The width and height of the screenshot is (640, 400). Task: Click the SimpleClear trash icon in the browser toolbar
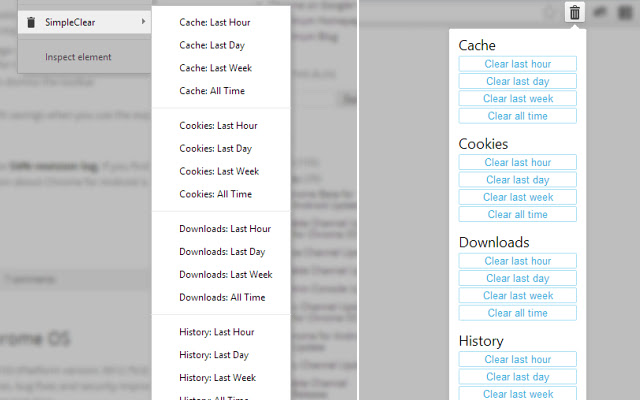point(574,13)
